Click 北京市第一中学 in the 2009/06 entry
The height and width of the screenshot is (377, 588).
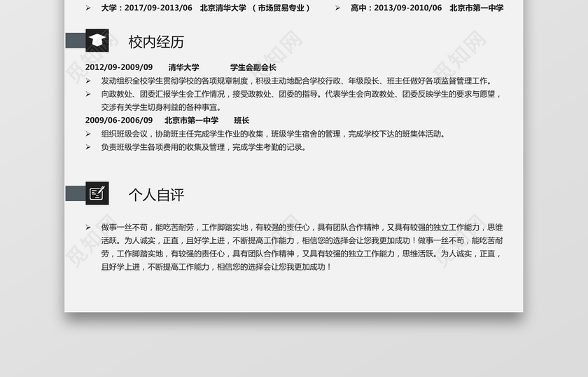[191, 120]
